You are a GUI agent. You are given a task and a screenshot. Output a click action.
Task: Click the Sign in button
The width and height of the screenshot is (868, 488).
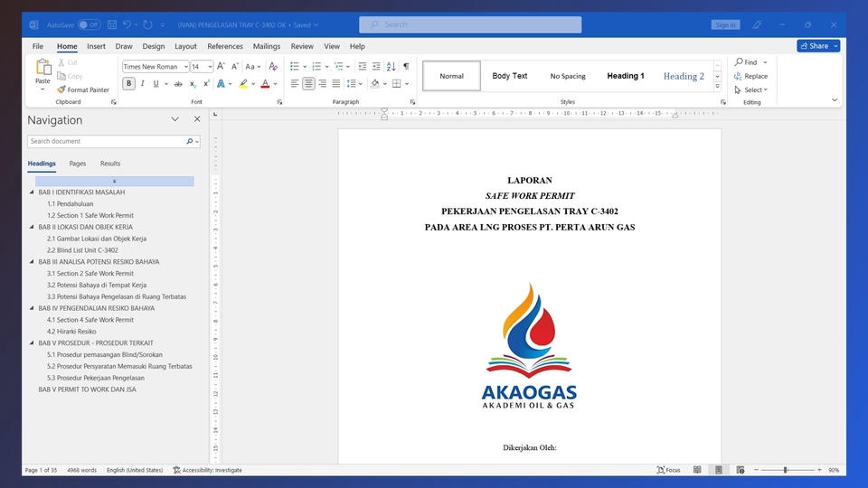[725, 25]
